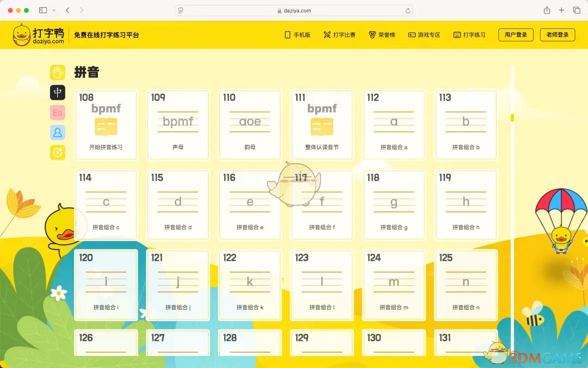This screenshot has height=368, width=588.
Task: Expand the dropdown beside the sidebar button
Action: tap(54, 10)
